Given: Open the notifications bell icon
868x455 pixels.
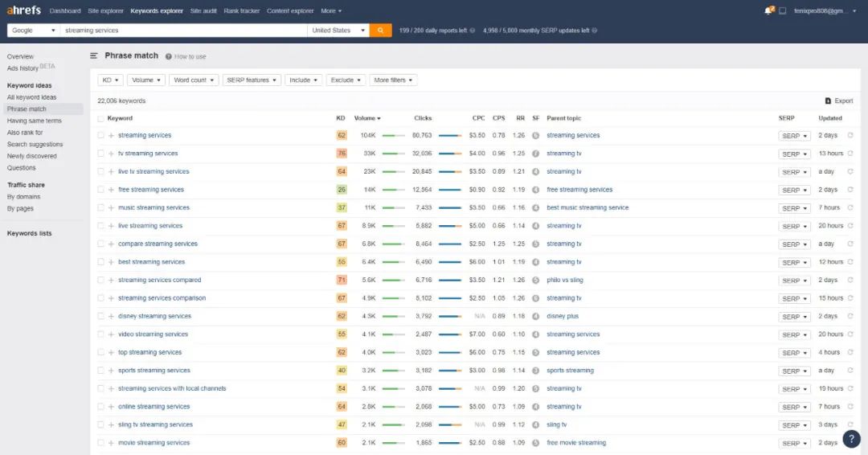Looking at the screenshot, I should point(768,11).
